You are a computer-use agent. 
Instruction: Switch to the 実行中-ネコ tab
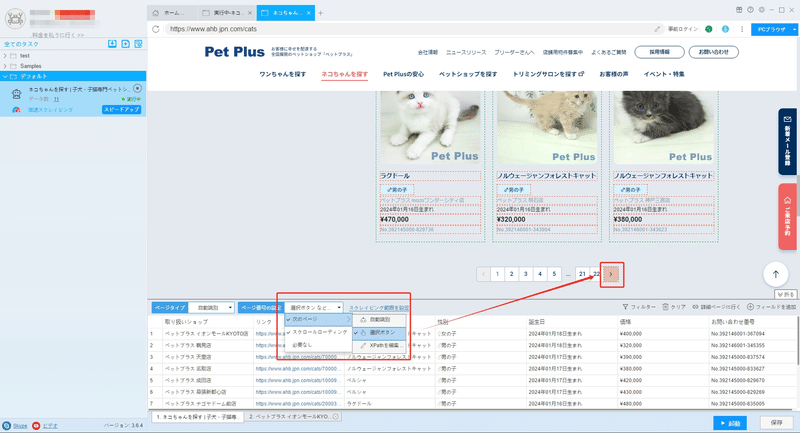pyautogui.click(x=227, y=13)
